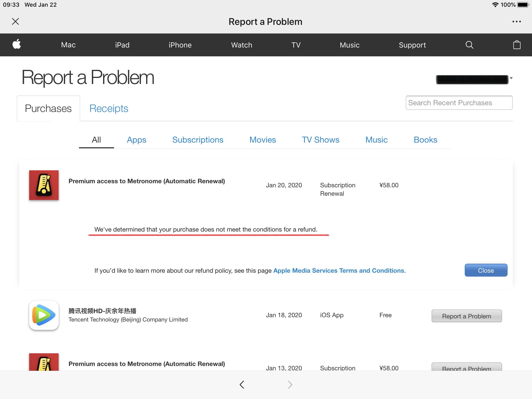Click the search icon in navigation bar

tap(470, 45)
